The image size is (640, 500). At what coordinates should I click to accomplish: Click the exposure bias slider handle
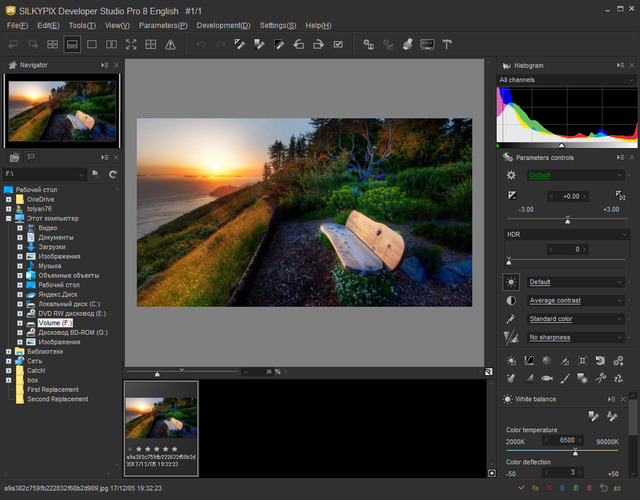pos(568,220)
